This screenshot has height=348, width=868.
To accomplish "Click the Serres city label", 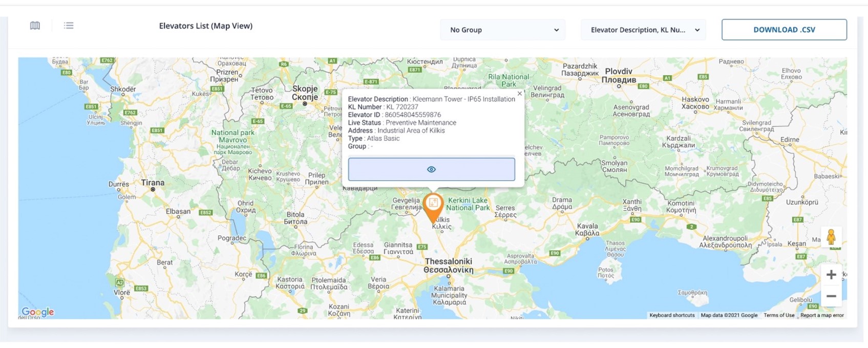I will click(x=505, y=211).
